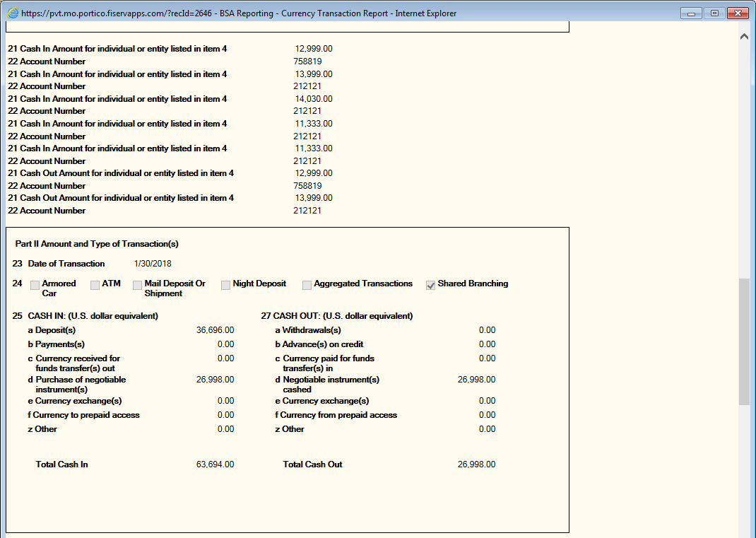This screenshot has height=538, width=756.
Task: Click the Deposit(s) value 36,696.00
Action: coord(215,330)
